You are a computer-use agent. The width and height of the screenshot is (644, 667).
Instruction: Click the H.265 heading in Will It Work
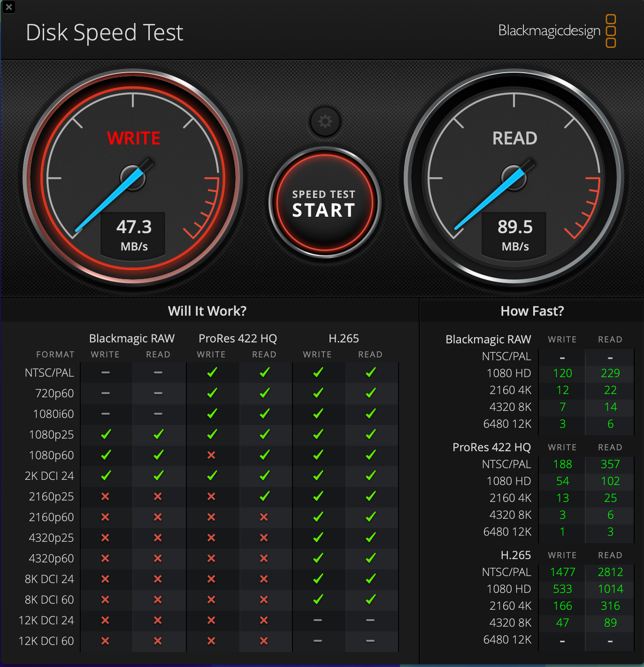tap(344, 338)
